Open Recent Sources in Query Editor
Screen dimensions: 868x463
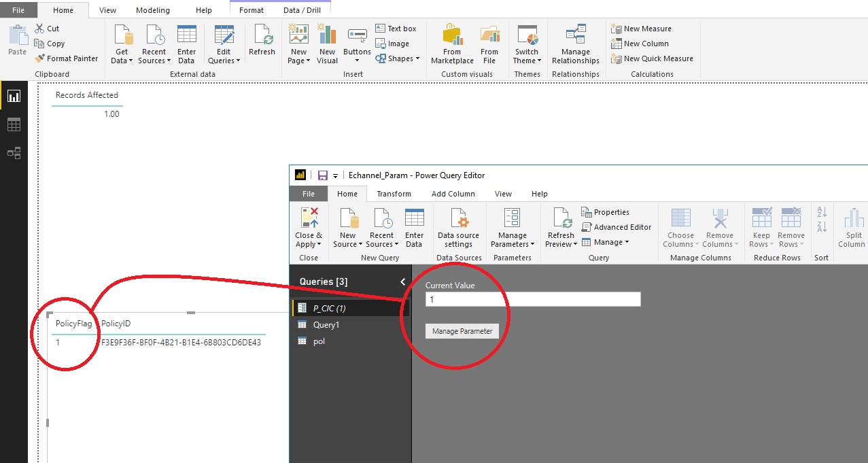coord(381,228)
